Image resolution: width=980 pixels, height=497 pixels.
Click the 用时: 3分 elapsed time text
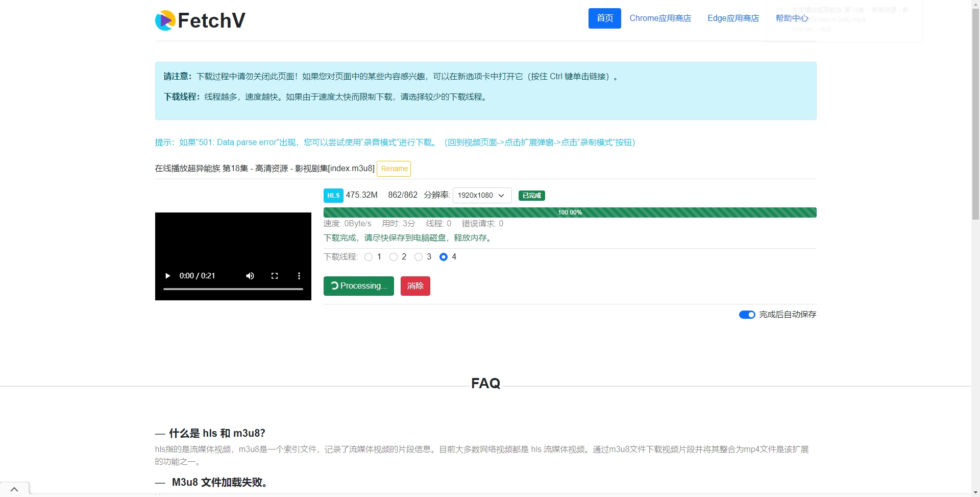point(399,224)
